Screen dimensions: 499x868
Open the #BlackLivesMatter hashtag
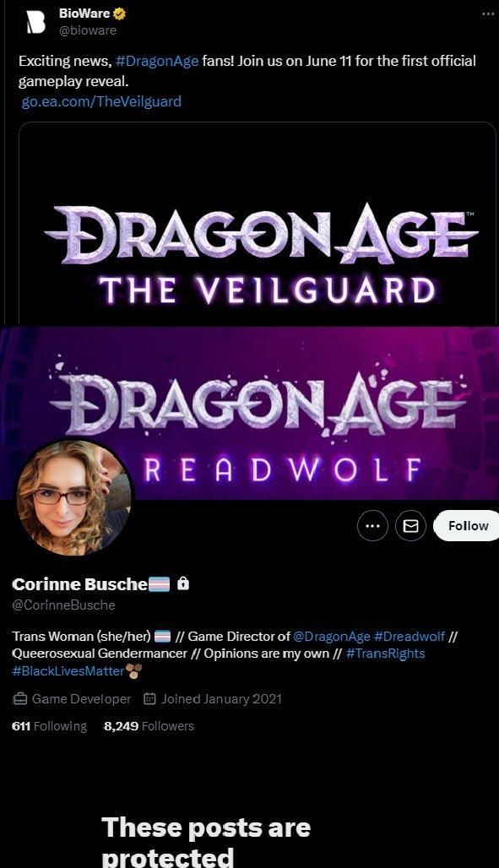(68, 671)
